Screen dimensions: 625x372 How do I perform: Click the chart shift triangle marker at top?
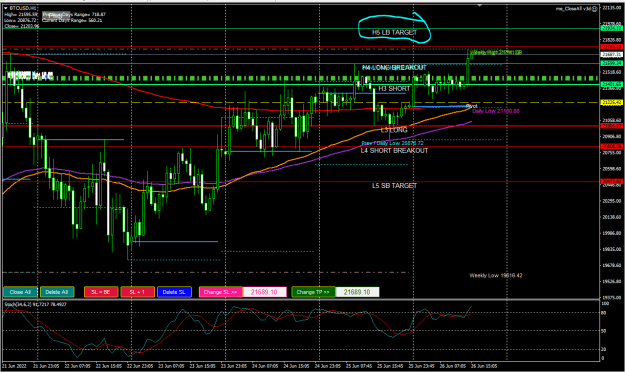480,6
